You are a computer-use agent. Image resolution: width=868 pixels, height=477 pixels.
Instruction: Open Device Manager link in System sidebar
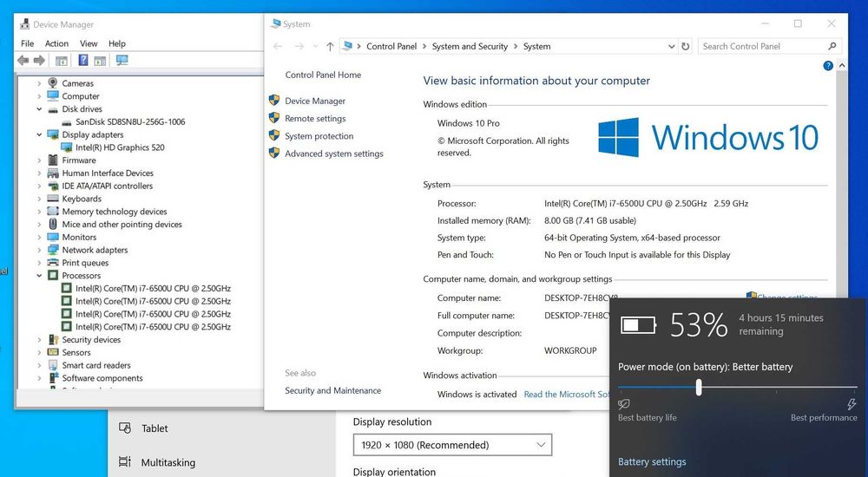click(x=315, y=101)
